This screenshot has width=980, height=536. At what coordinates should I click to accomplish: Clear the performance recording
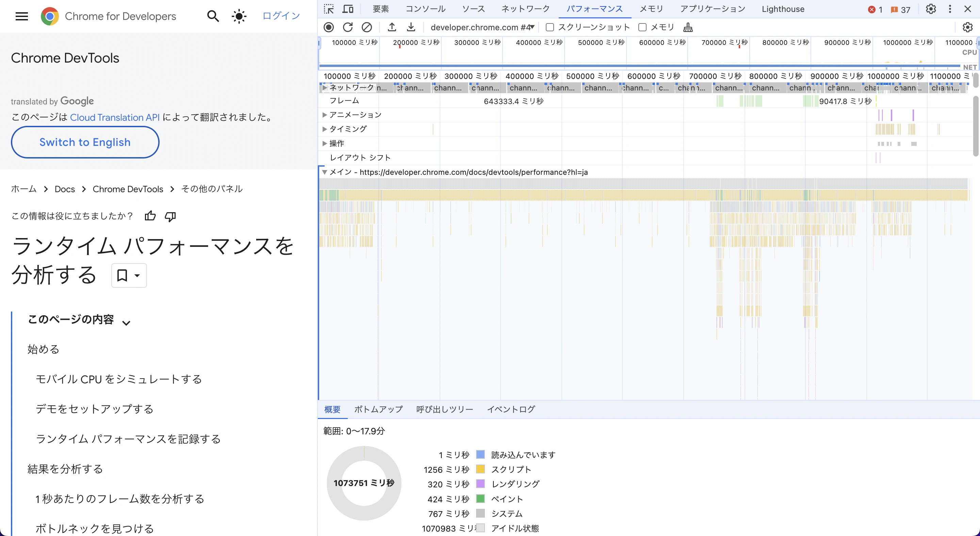367,27
